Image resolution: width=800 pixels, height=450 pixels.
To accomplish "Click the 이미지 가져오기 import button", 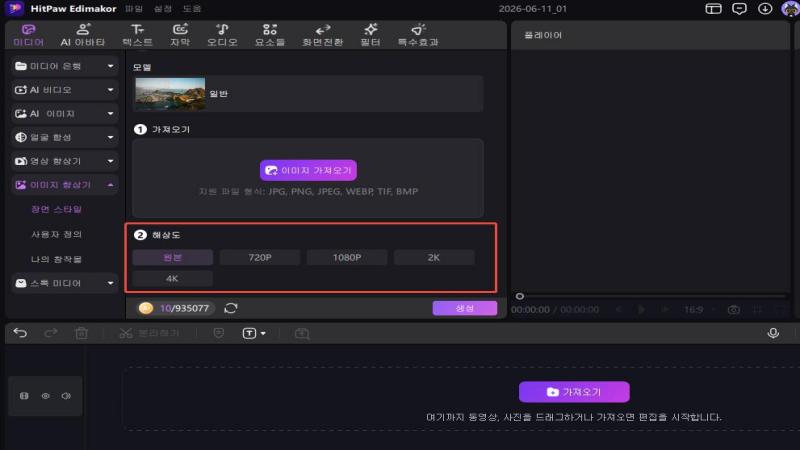I will [x=308, y=170].
